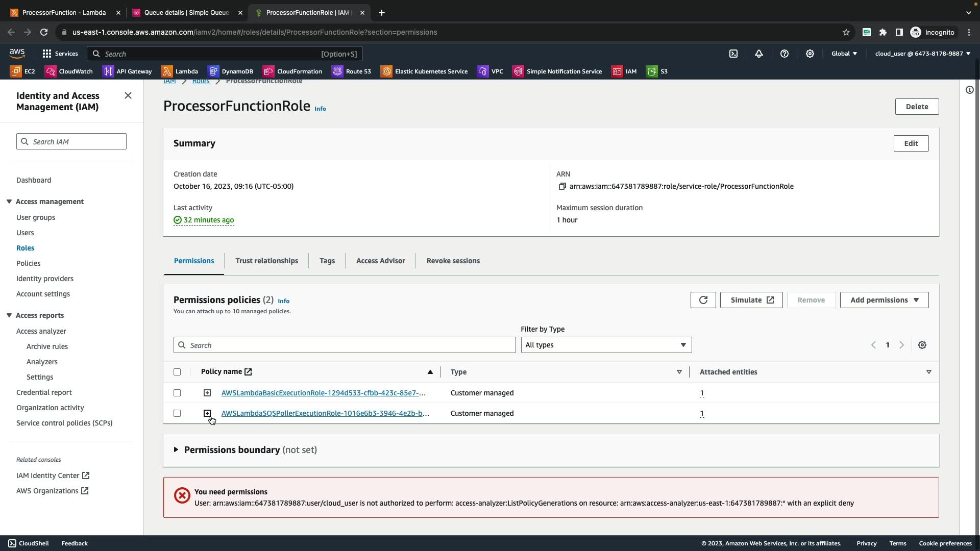Screen dimensions: 980x551
Task: Click the Search IAM input field
Action: pyautogui.click(x=71, y=142)
